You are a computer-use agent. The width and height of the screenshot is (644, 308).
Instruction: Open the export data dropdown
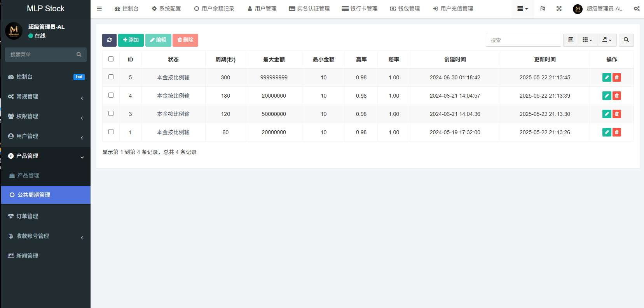point(607,40)
